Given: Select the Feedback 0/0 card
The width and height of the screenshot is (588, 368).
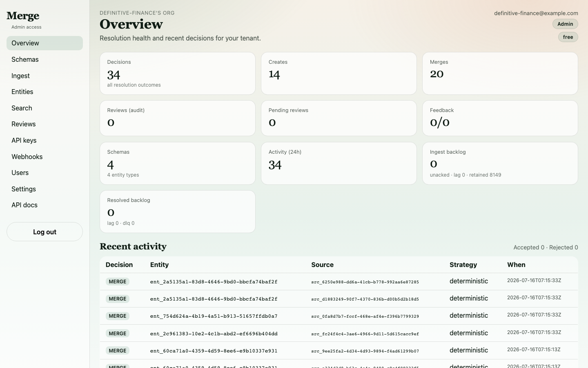Looking at the screenshot, I should (500, 118).
